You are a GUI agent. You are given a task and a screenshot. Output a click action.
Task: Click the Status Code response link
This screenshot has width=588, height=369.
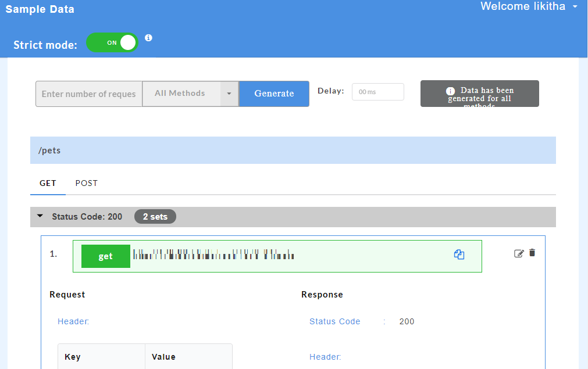[x=334, y=321]
